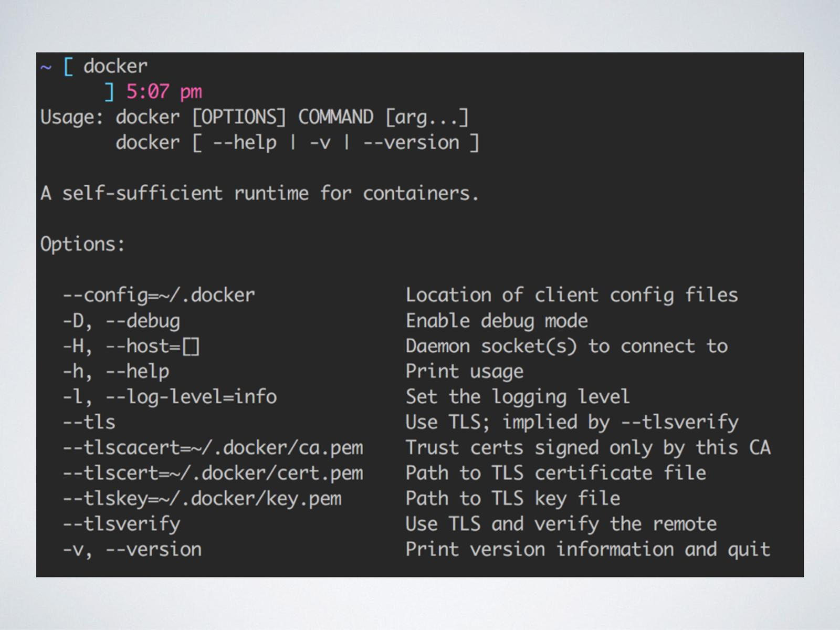Click the blue tilde '~' at the prompt
Image resolution: width=840 pixels, height=630 pixels.
(46, 67)
